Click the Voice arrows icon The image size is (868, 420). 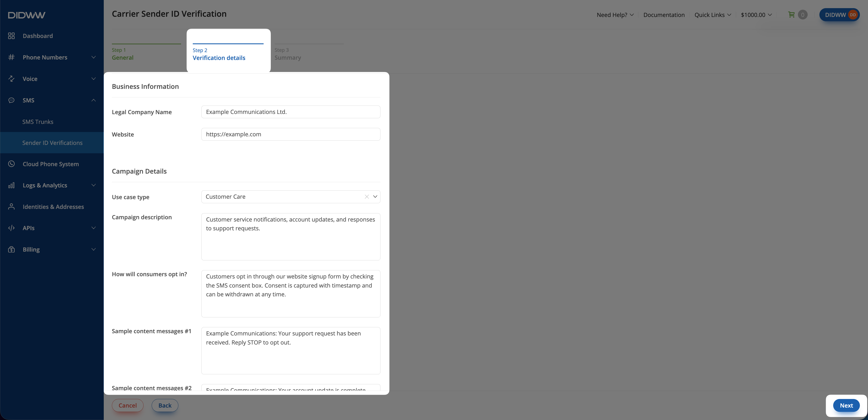12,78
